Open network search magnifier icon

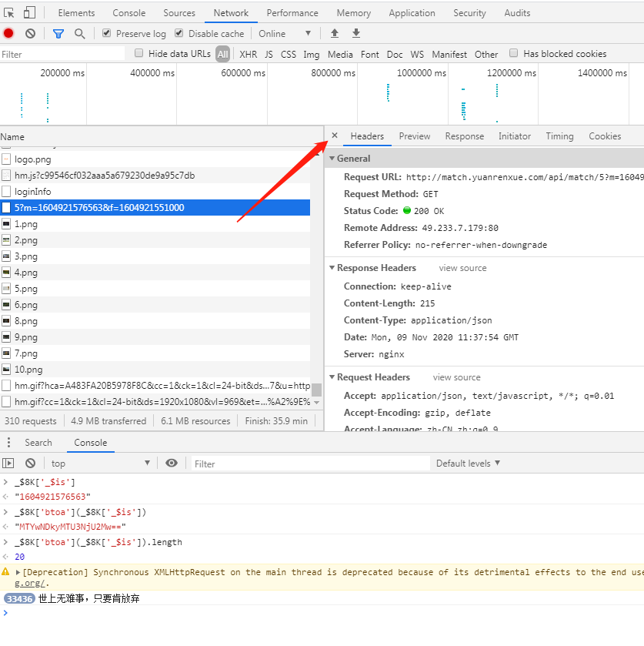pyautogui.click(x=80, y=33)
